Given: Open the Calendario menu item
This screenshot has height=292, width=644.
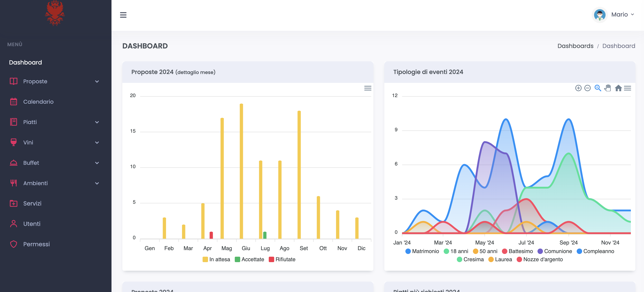Looking at the screenshot, I should tap(38, 102).
